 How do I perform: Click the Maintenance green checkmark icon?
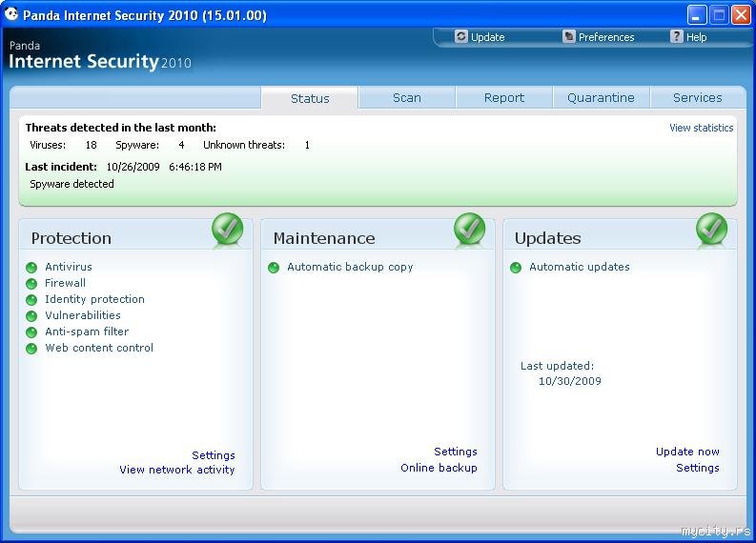(469, 229)
